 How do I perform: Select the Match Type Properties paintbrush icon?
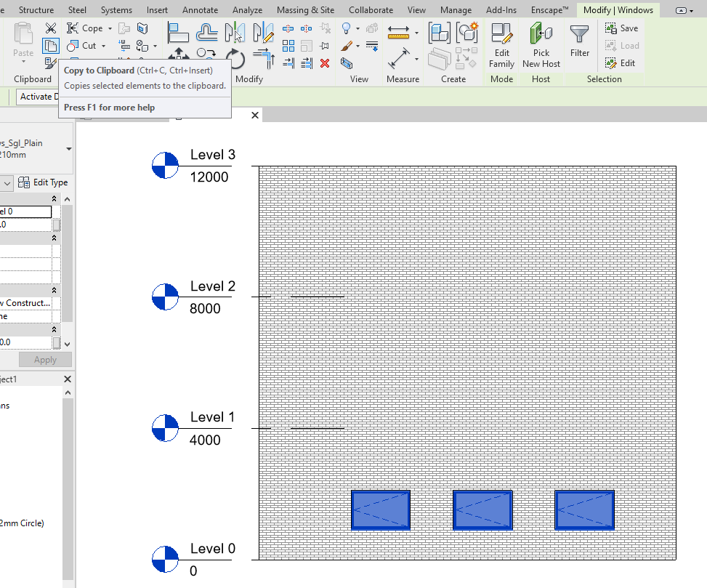click(x=51, y=63)
